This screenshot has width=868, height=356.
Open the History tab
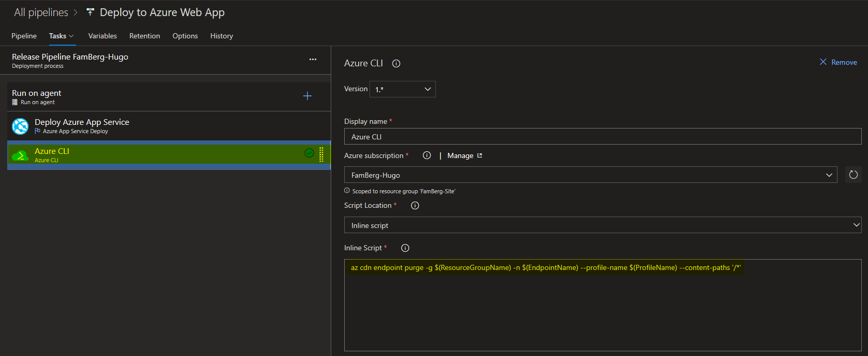click(222, 36)
